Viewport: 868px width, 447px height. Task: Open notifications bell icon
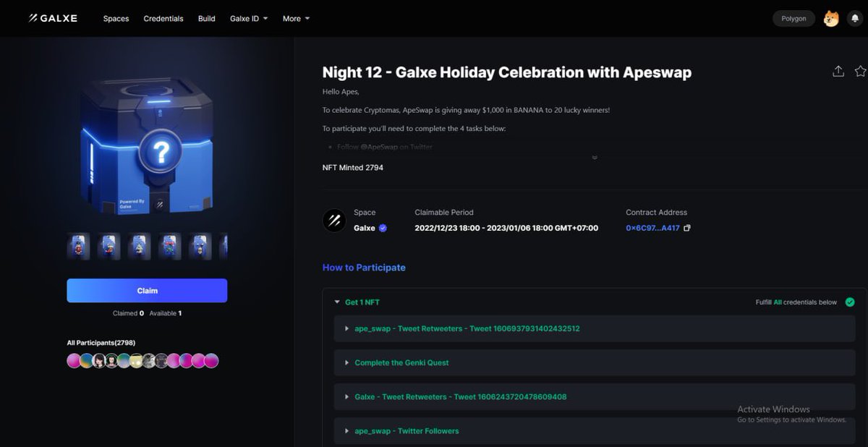(854, 19)
